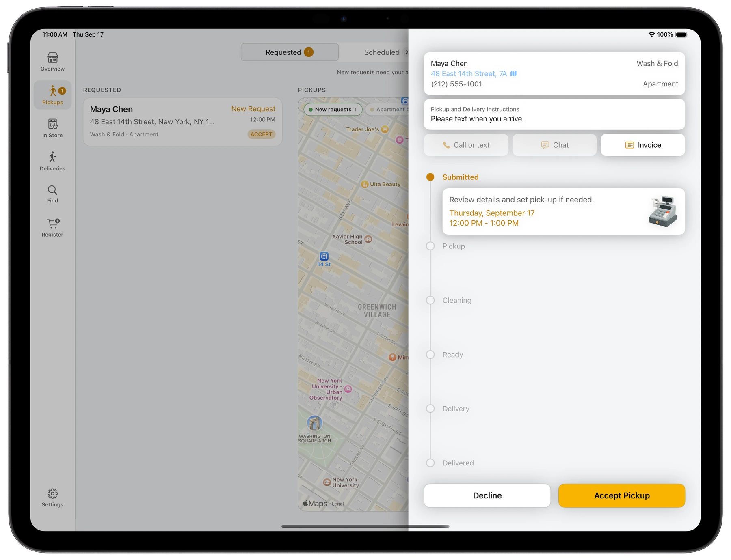Tap the Pickup and Delivery Instructions card
731x560 pixels.
pos(554,114)
